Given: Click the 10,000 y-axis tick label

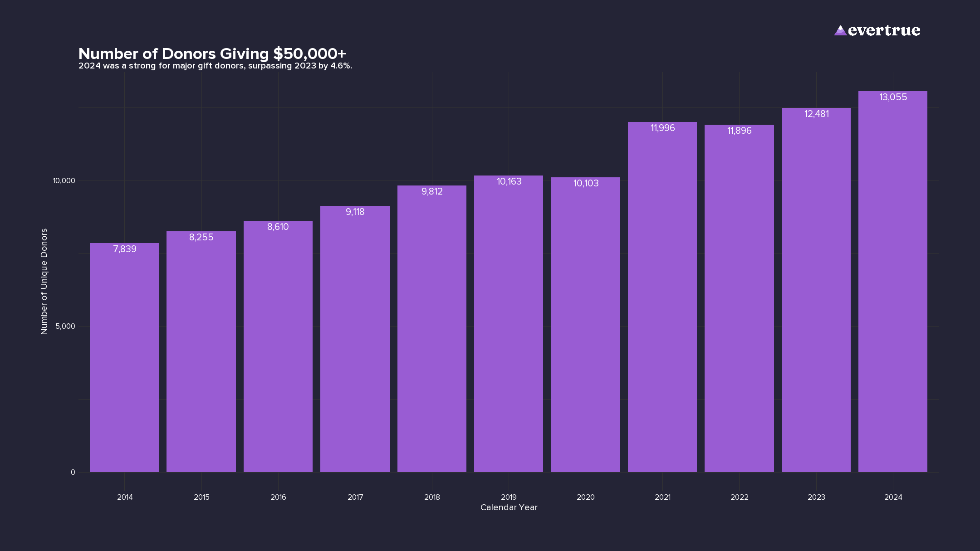Looking at the screenshot, I should [64, 180].
